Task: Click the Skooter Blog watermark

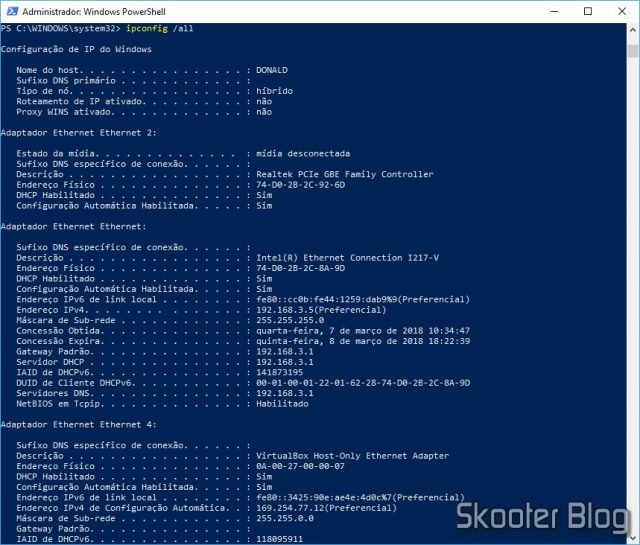Action: point(542,517)
